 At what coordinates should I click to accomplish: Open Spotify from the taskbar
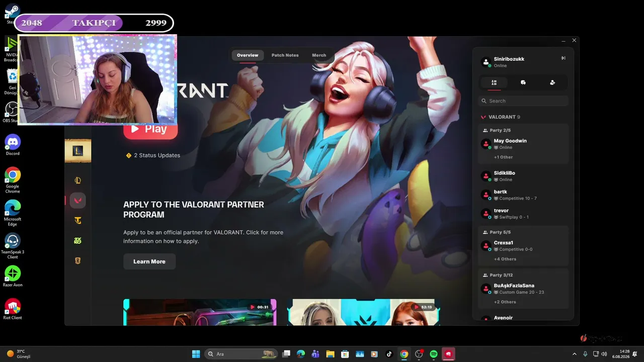(x=434, y=354)
